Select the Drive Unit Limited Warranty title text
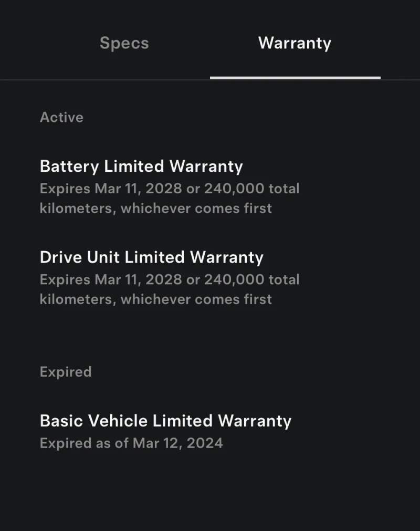Image resolution: width=420 pixels, height=531 pixels. coord(152,257)
